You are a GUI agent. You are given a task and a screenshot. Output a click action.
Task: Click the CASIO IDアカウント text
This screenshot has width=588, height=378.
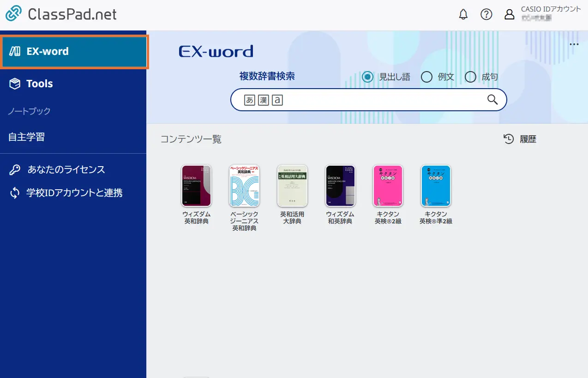(551, 9)
